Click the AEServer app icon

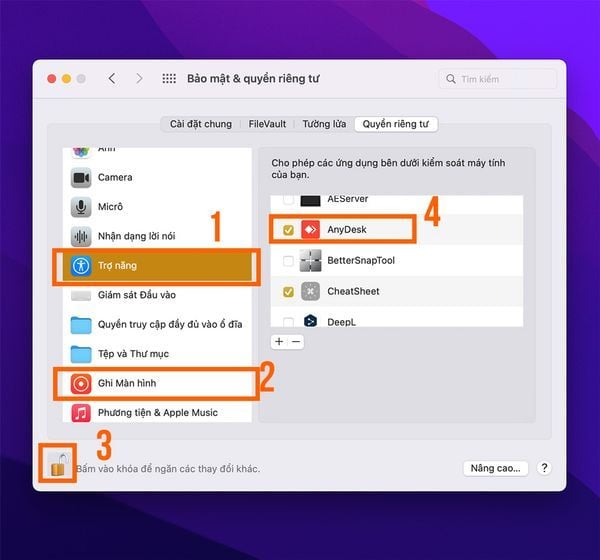(x=310, y=200)
